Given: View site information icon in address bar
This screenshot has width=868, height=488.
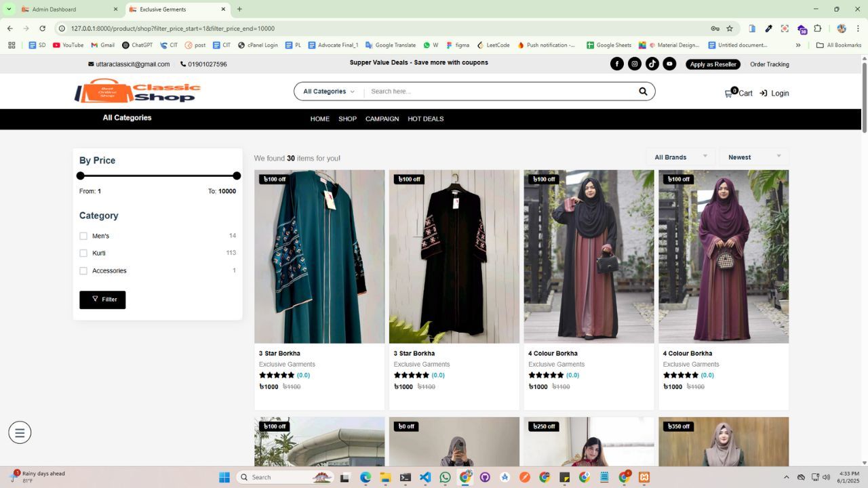Looking at the screenshot, I should pos(62,28).
